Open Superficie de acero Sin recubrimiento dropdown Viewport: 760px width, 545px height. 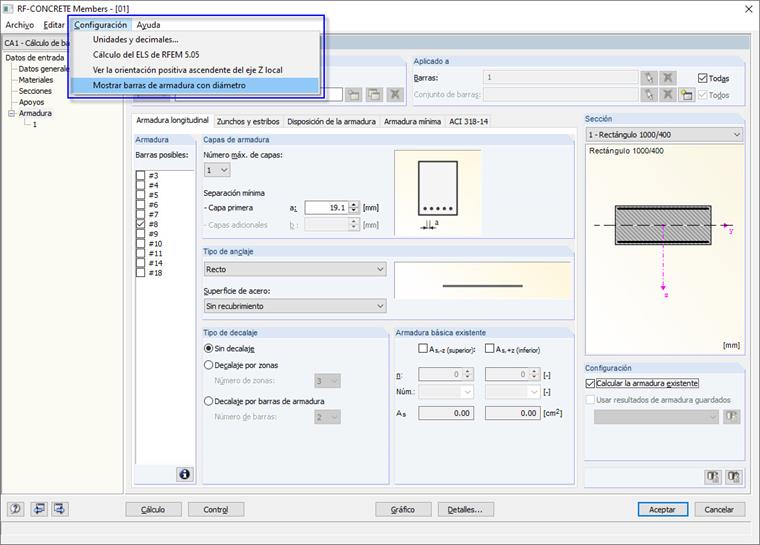[295, 306]
